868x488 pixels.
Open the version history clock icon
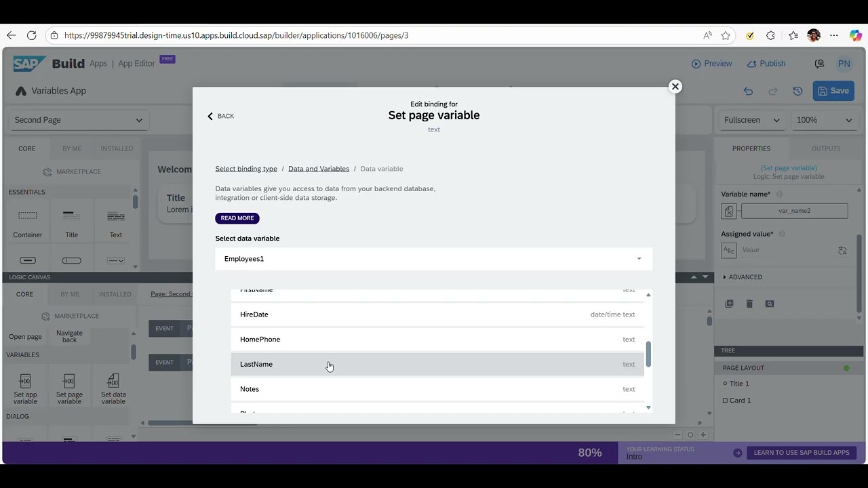(797, 91)
